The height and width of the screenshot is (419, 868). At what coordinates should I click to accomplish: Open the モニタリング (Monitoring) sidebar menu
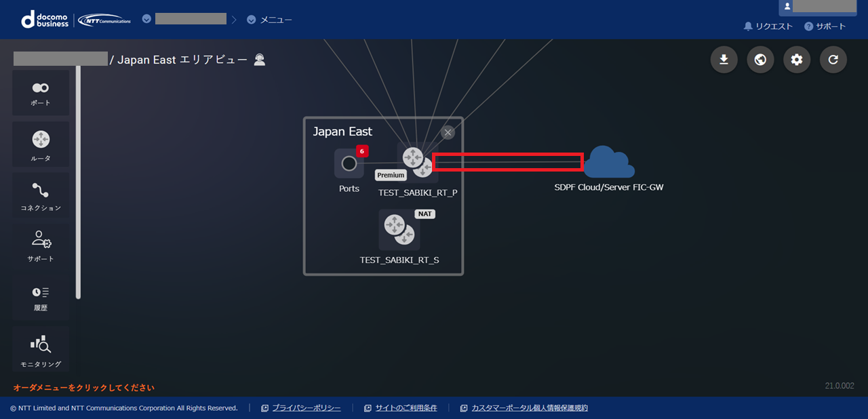click(41, 349)
